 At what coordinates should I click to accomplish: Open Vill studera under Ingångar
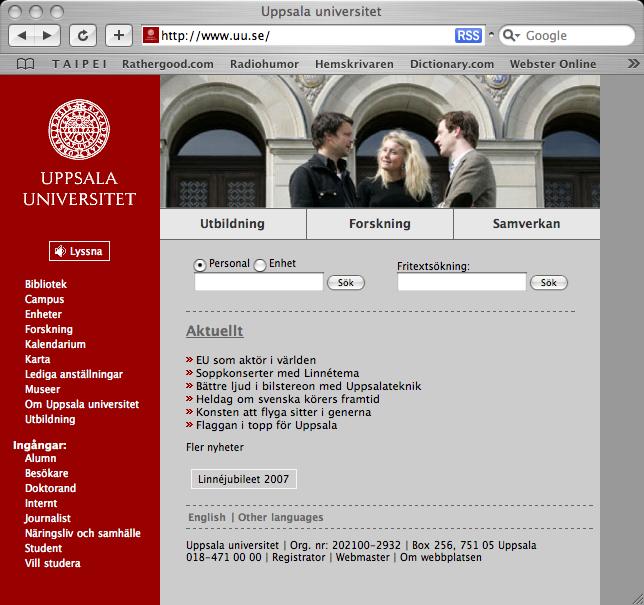coord(53,563)
